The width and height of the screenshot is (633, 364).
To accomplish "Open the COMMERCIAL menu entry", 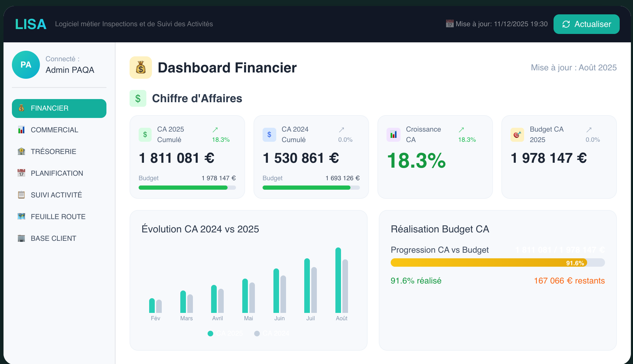I will [54, 129].
